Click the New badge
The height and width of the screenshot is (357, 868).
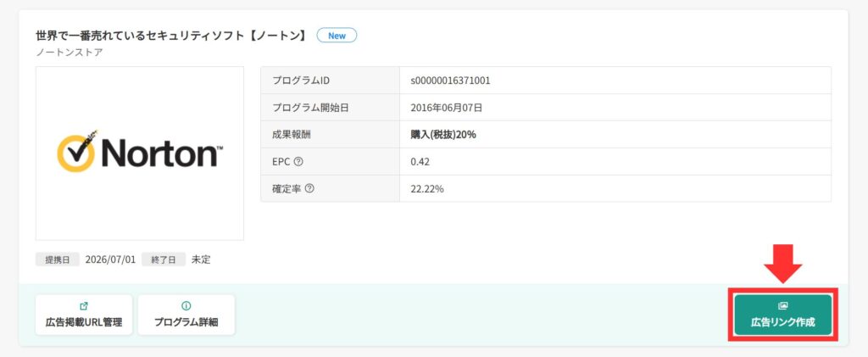[x=337, y=36]
